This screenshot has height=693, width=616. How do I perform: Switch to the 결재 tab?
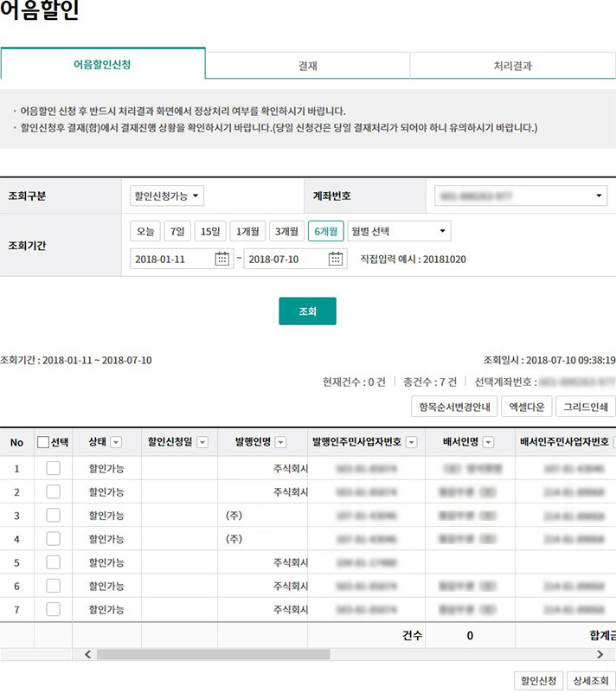point(307,65)
